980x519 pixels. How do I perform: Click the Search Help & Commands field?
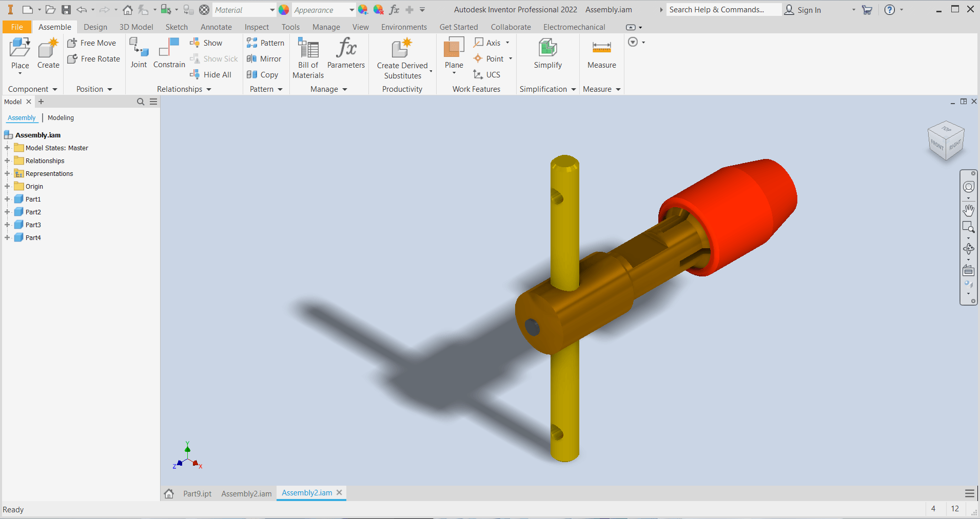click(723, 10)
